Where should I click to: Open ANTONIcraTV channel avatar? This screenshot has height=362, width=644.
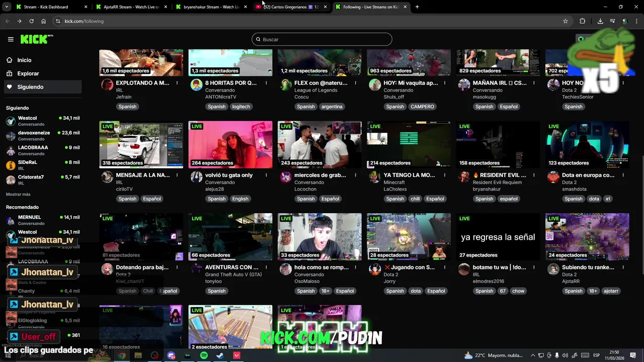[196, 84]
